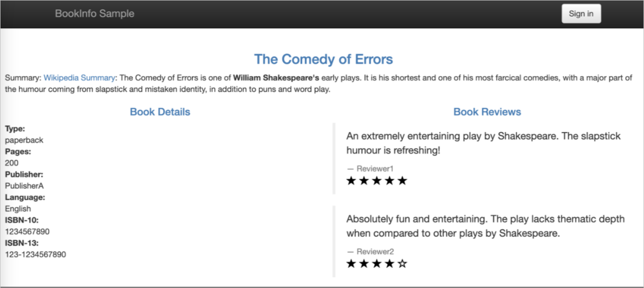Click the ISBN-10 value 1234567890
644x288 pixels.
tap(27, 232)
